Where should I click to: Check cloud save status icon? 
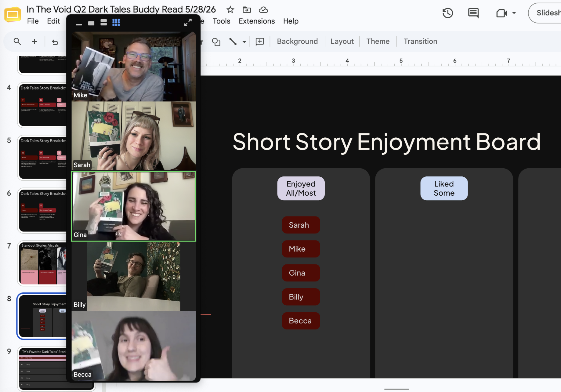tap(263, 10)
